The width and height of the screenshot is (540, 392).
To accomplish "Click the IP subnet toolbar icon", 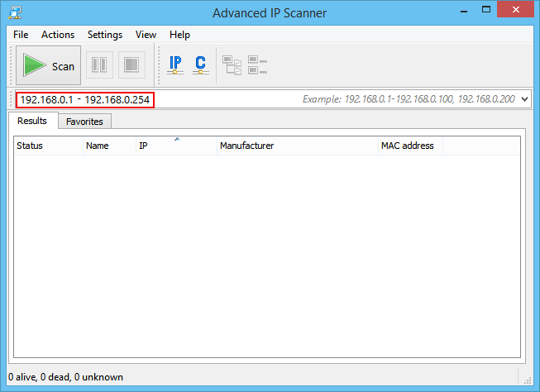I will point(175,65).
